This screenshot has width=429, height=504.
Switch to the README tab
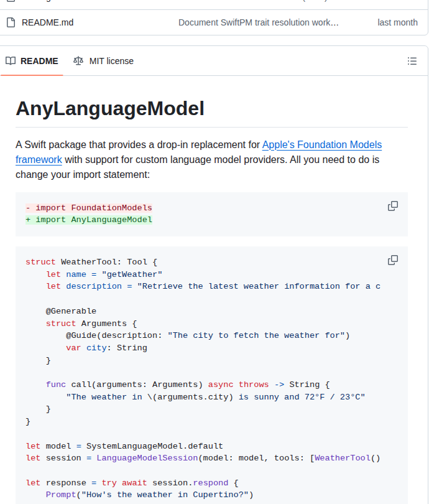32,61
